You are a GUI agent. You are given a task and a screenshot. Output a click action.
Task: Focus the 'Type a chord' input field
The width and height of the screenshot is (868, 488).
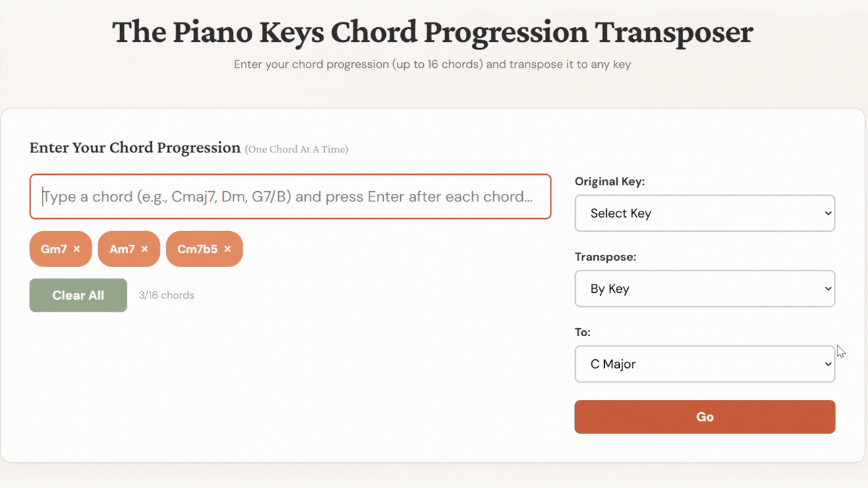(290, 197)
